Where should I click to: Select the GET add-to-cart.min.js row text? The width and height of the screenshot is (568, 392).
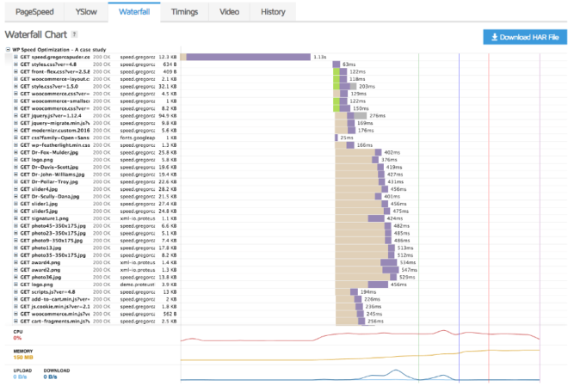coord(55,299)
